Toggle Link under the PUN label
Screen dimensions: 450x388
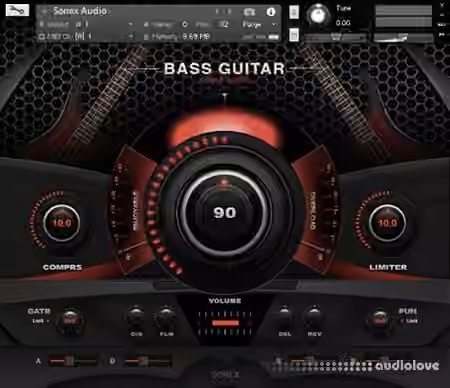(x=410, y=321)
